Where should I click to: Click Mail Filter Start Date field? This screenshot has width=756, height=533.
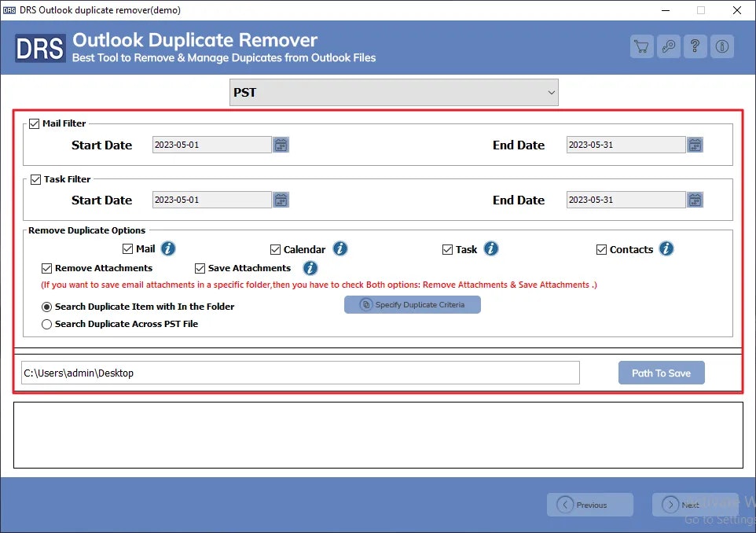[x=212, y=145]
